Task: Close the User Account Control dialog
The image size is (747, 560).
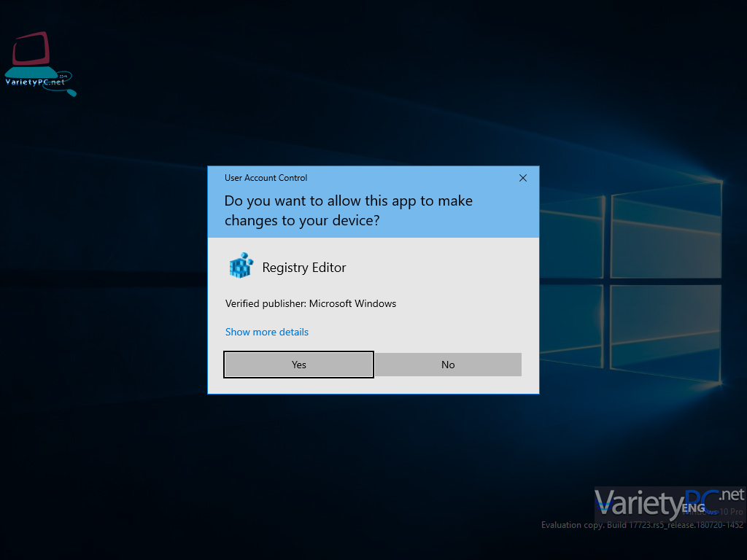Action: tap(522, 178)
